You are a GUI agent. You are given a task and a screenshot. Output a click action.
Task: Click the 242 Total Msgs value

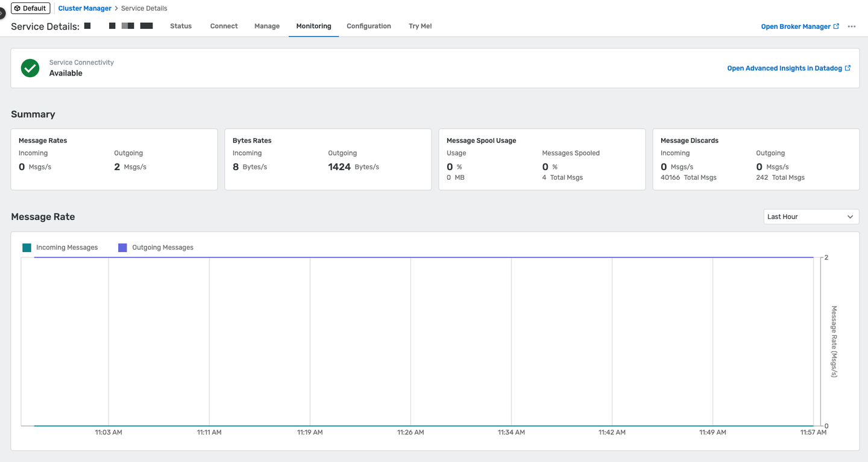[x=780, y=177]
